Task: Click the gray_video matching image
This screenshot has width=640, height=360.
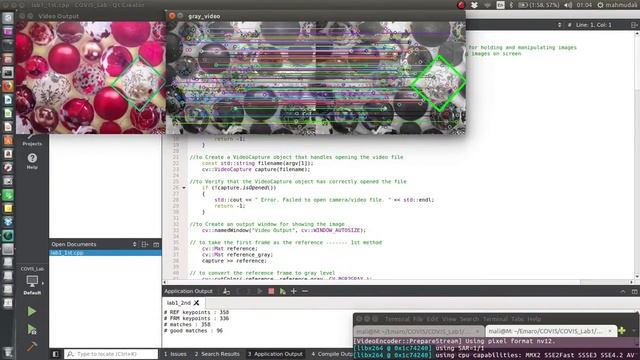Action: (x=316, y=78)
